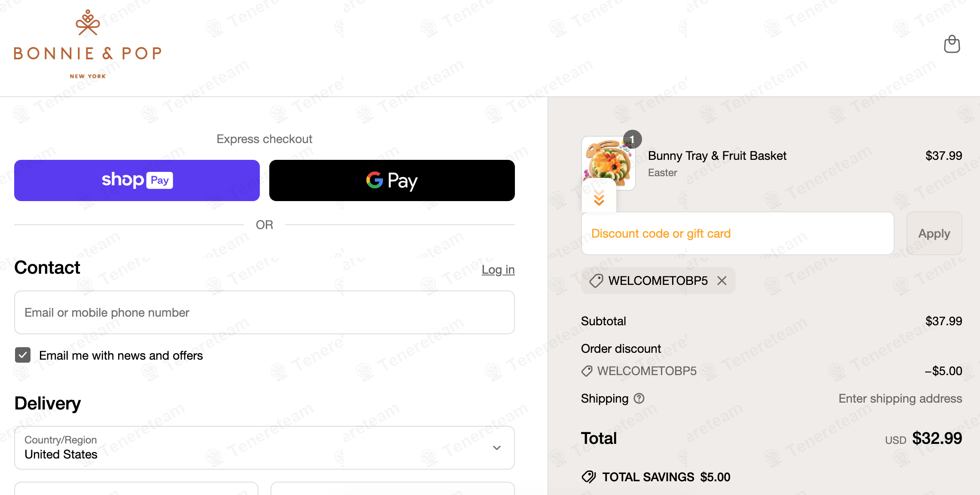The height and width of the screenshot is (495, 980).
Task: Click the Discount code or gift card field
Action: [x=737, y=233]
